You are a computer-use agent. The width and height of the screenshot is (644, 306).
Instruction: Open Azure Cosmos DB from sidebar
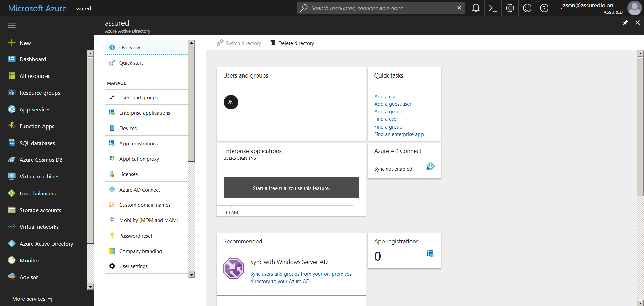pos(41,160)
